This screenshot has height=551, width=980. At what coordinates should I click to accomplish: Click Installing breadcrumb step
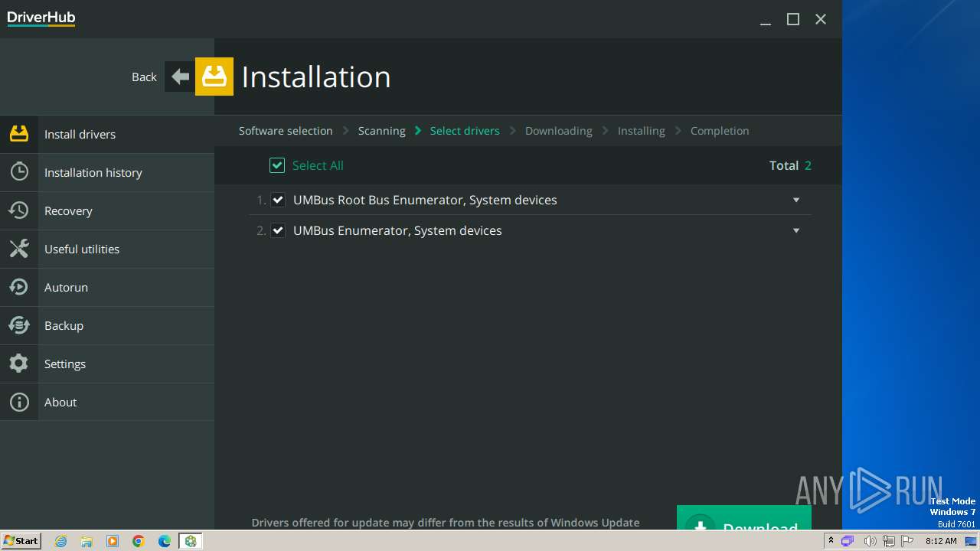[x=642, y=131]
